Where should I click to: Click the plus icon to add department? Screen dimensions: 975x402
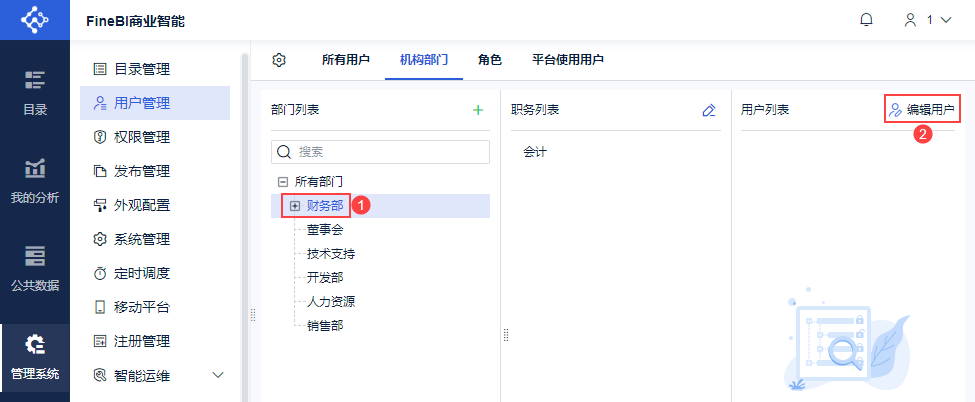pyautogui.click(x=478, y=110)
